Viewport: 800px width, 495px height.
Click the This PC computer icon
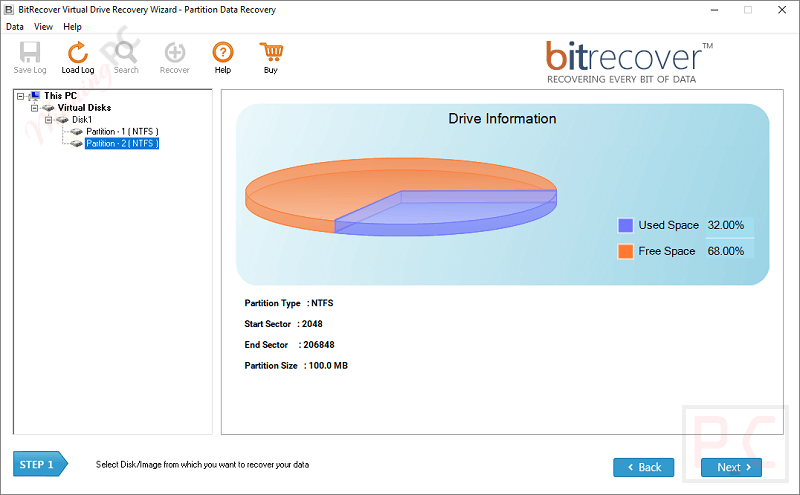click(35, 95)
